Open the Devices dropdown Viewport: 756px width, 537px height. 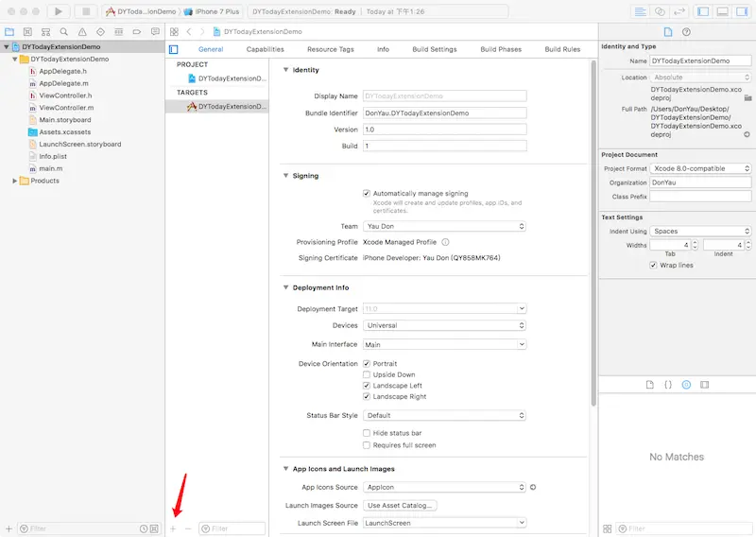444,325
